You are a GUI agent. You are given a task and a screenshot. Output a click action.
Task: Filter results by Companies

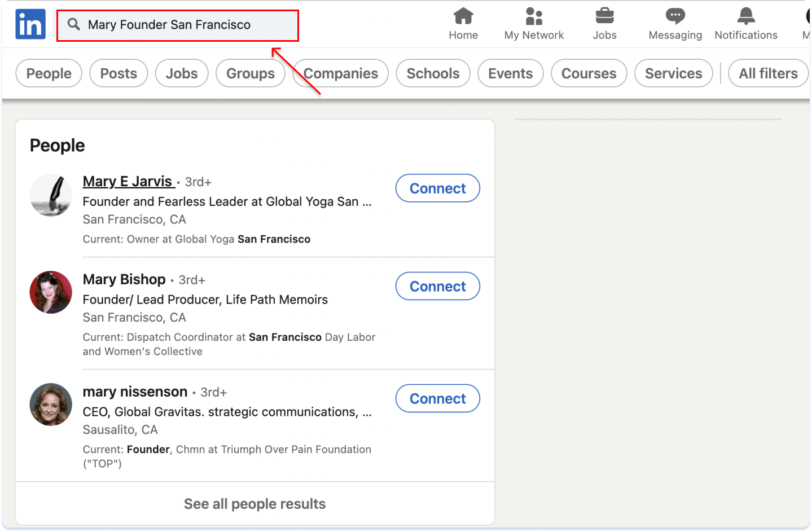[x=340, y=73]
